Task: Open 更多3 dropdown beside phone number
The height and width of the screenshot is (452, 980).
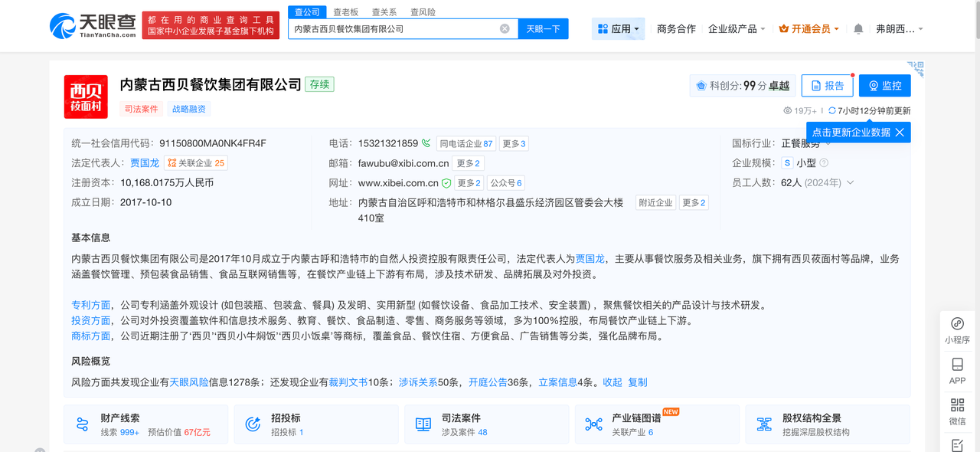Action: click(x=513, y=143)
